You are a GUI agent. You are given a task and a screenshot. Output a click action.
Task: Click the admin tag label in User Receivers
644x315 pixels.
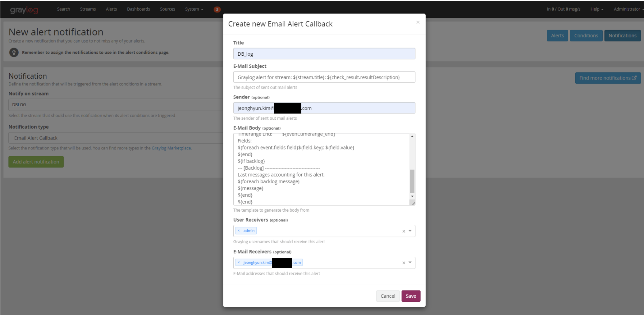(249, 231)
